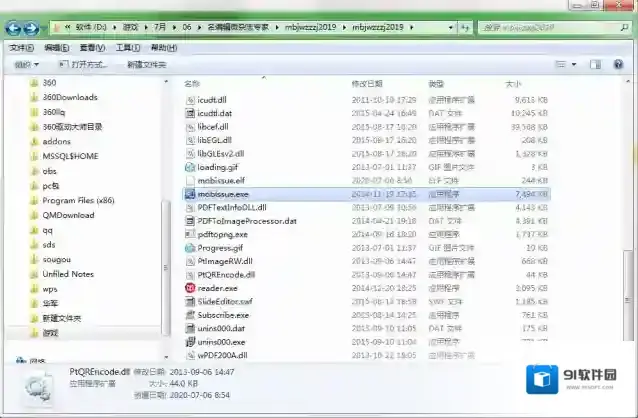The width and height of the screenshot is (638, 418).
Task: Open the 组织 (Organize) dropdown
Action: point(24,65)
